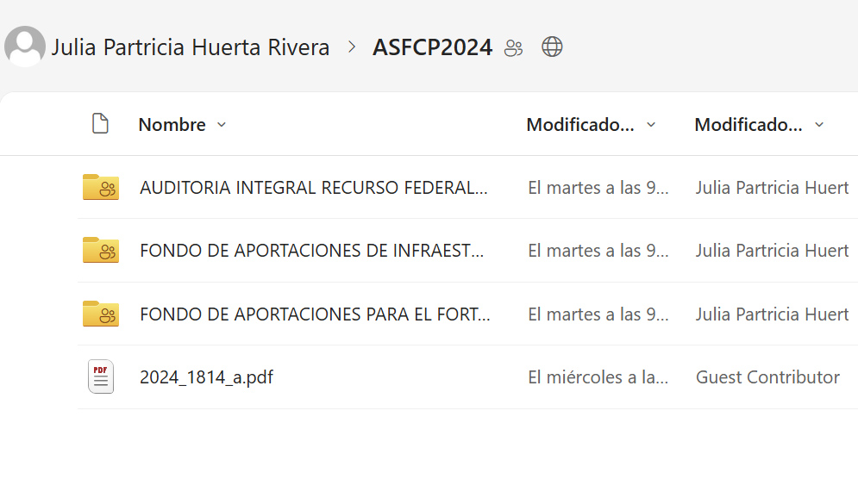Expand the Nombre column sort dropdown
Viewport: 858px width, 504px height.
coord(222,125)
